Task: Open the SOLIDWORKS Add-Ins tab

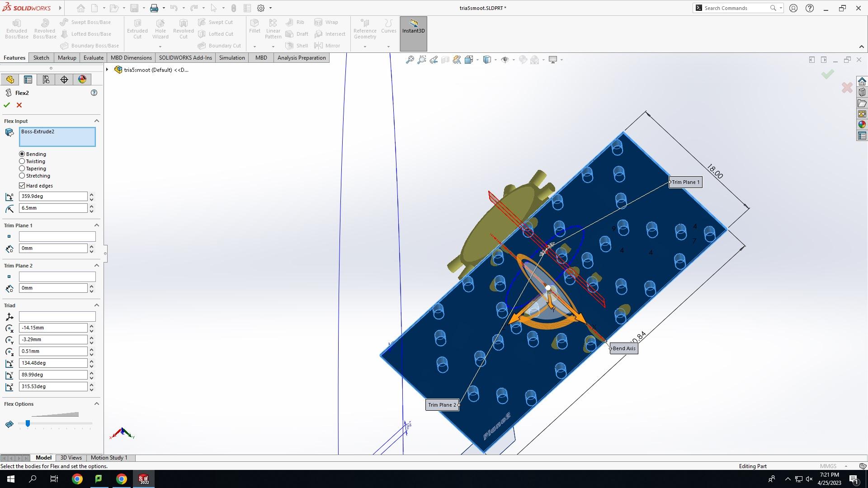Action: 185,58
